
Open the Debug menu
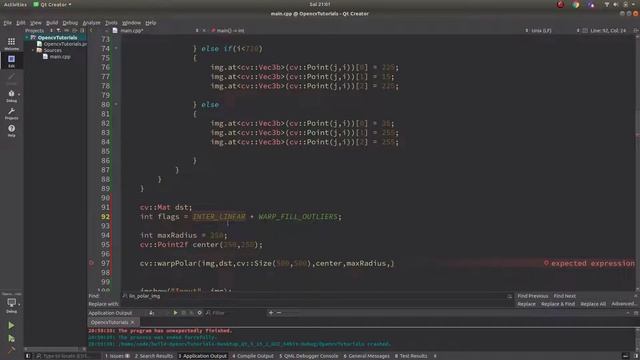(x=70, y=22)
